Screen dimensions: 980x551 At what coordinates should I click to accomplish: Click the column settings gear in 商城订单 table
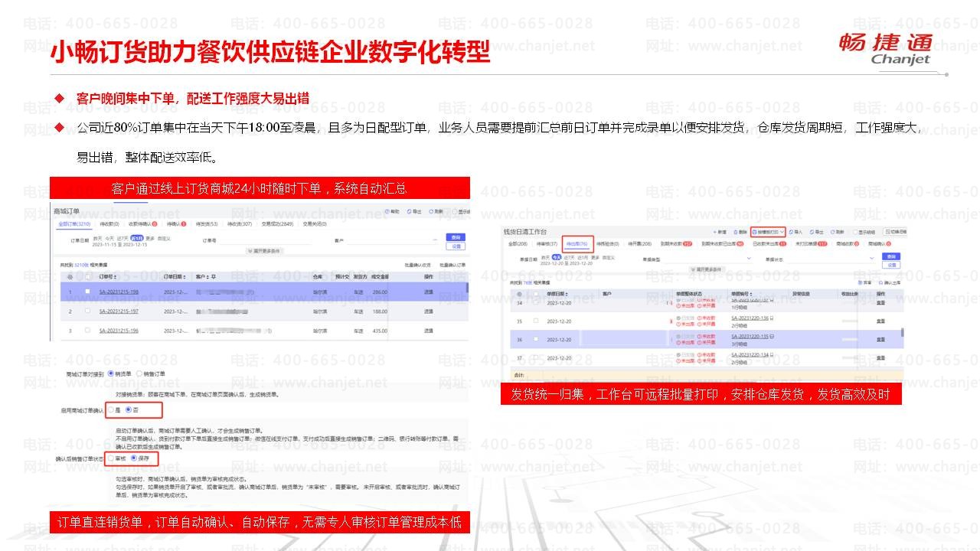(x=70, y=276)
